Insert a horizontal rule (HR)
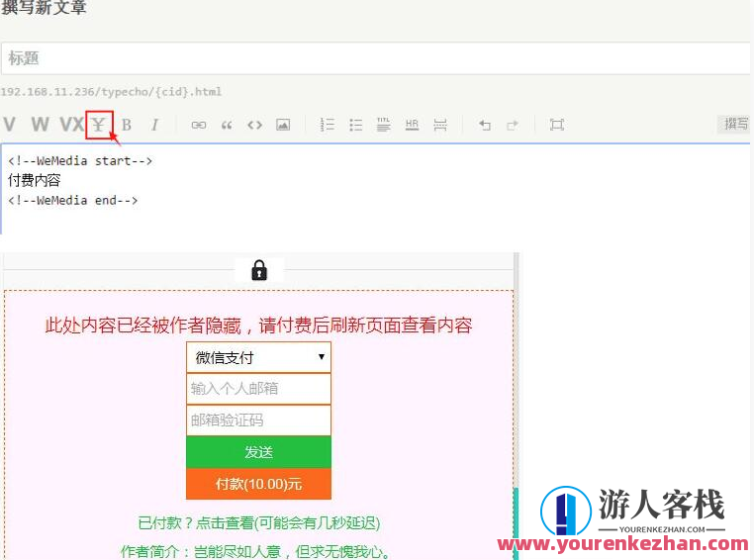 tap(412, 125)
